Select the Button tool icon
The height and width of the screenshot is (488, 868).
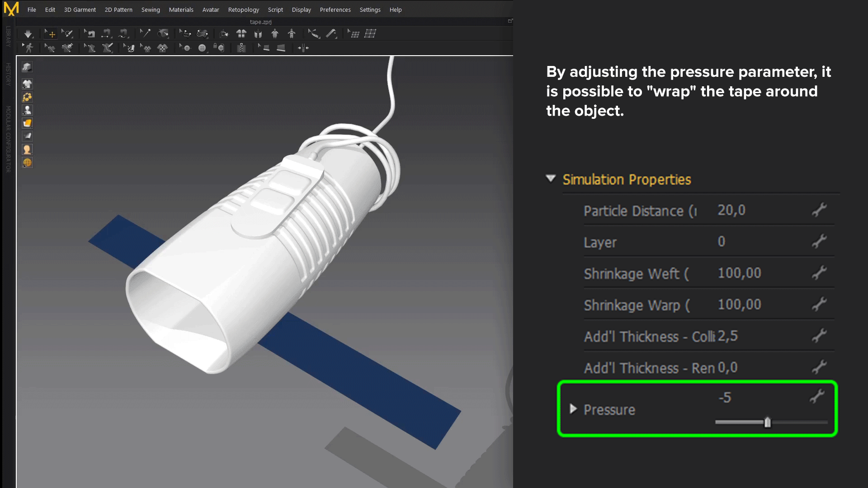[x=202, y=48]
